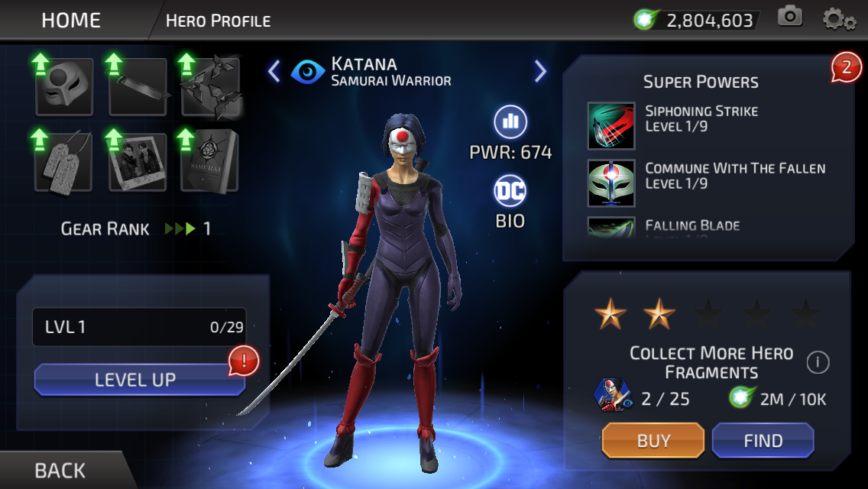868x489 pixels.
Task: Select the Samurai book gear slot
Action: [x=211, y=162]
